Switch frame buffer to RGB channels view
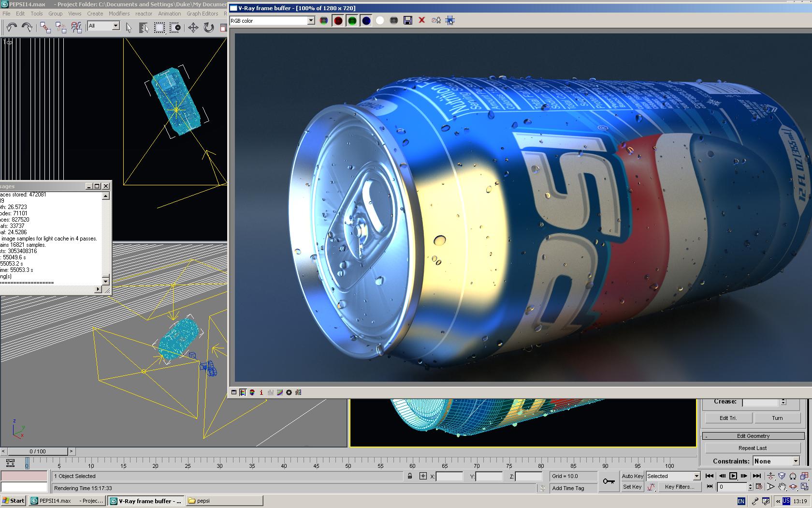This screenshot has width=812, height=508. click(324, 20)
